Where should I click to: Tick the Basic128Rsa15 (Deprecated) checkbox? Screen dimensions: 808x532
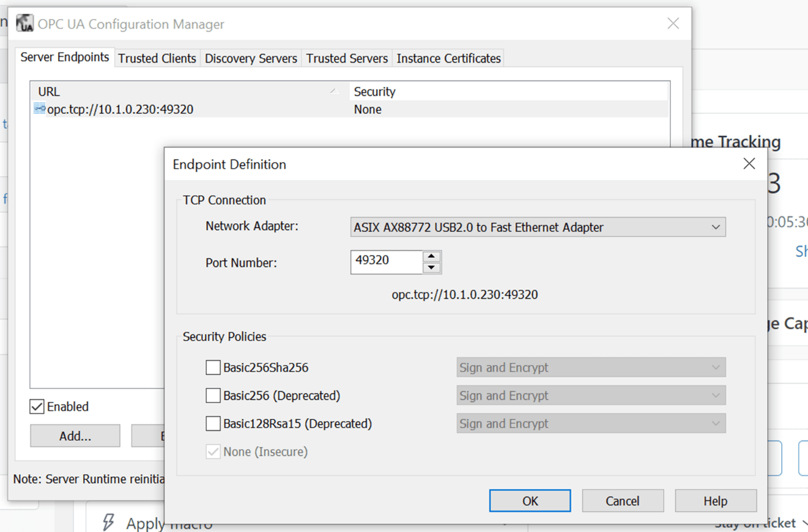[x=213, y=424]
